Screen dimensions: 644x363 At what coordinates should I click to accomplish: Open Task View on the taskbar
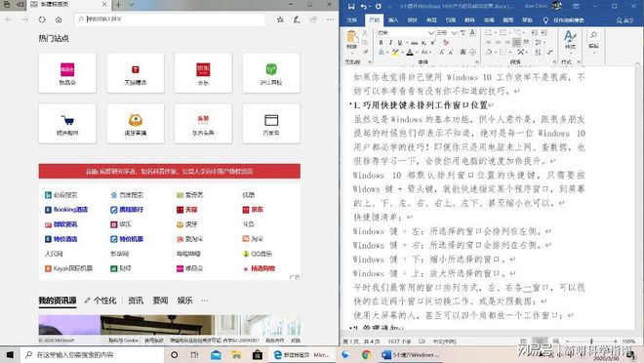pos(195,355)
